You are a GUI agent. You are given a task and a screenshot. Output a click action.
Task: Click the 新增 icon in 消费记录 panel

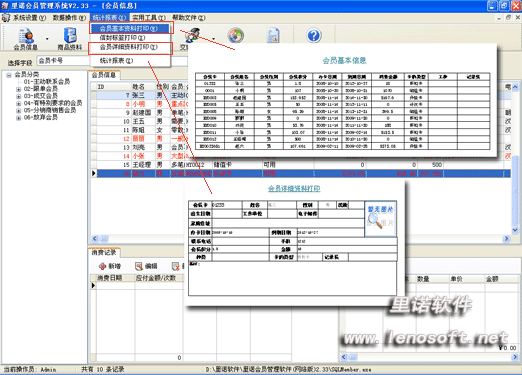click(x=102, y=266)
